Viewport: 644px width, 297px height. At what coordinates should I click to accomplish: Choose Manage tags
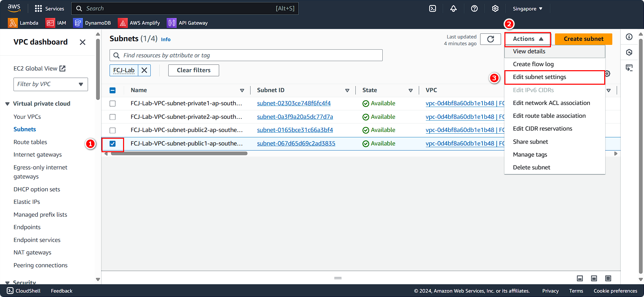coord(555,155)
